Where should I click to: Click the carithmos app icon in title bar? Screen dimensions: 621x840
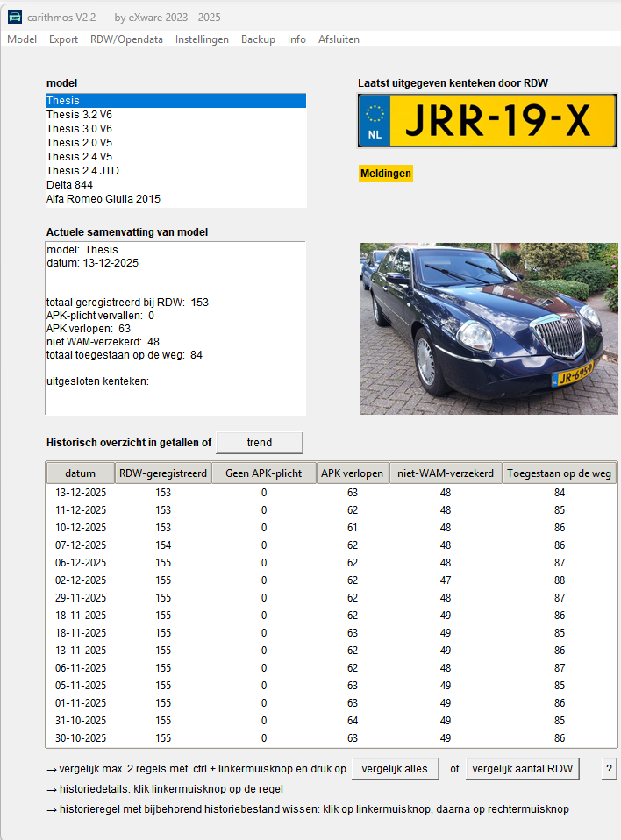[15, 17]
